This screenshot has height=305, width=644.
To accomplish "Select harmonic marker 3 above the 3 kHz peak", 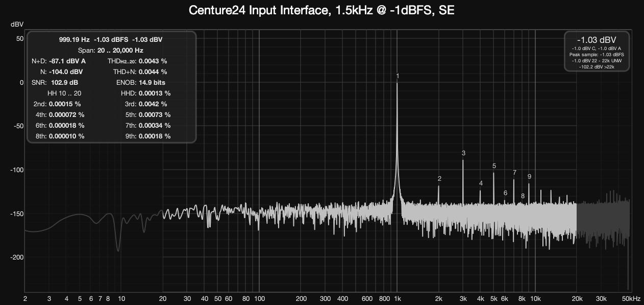I will [463, 153].
